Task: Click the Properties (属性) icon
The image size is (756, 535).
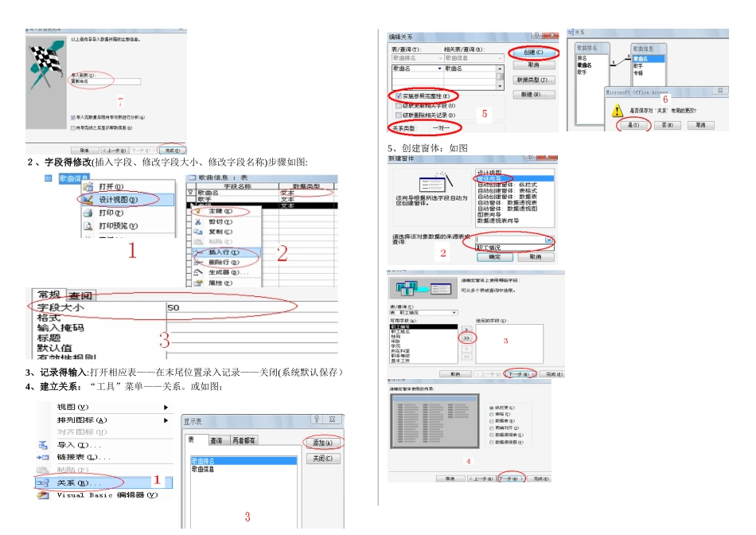Action: tap(198, 283)
